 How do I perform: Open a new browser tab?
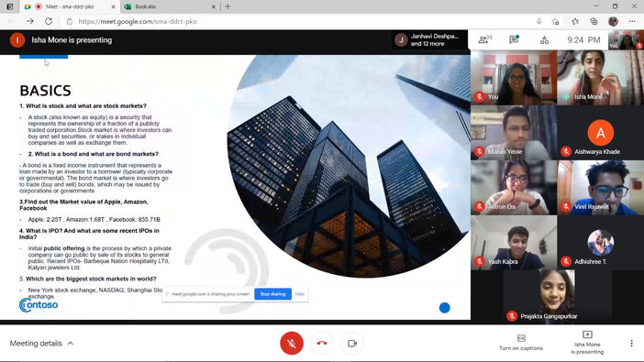[228, 6]
